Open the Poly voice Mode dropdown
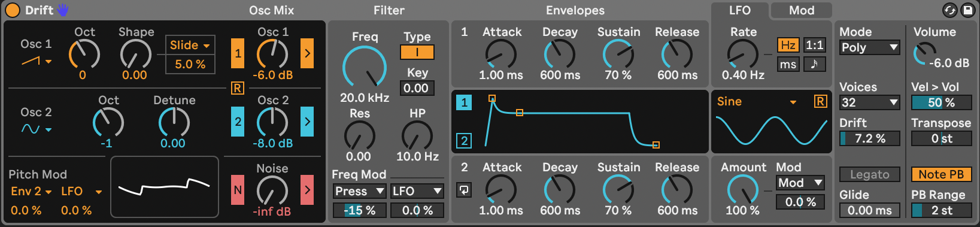The image size is (980, 227). coord(870,47)
